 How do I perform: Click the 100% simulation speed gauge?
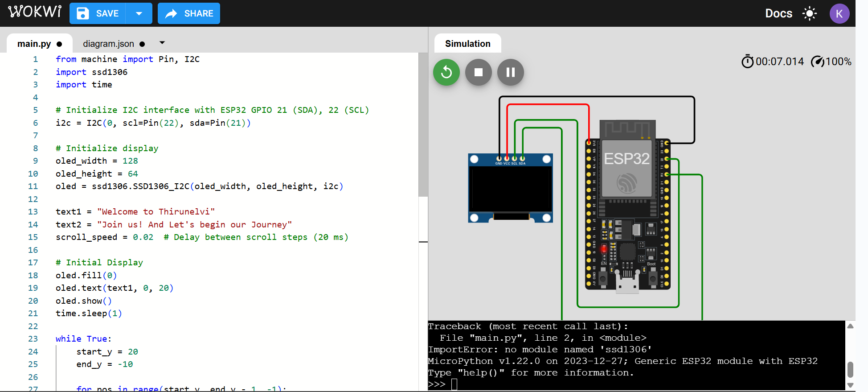pos(831,62)
